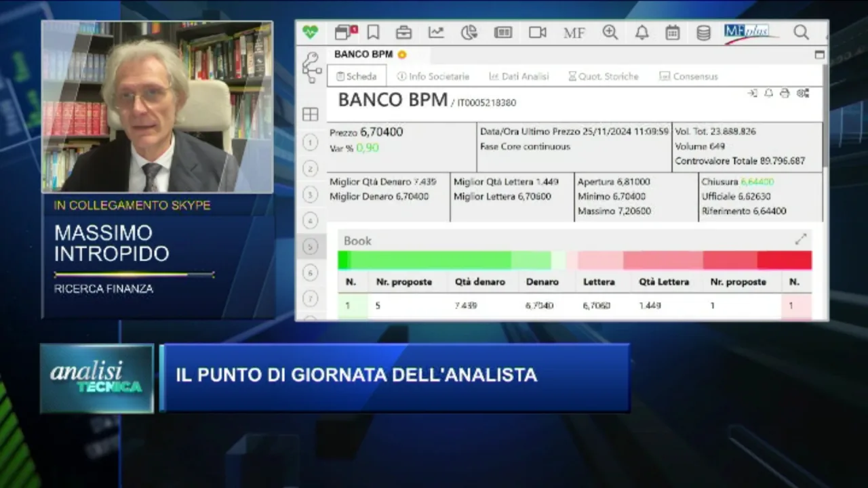868x488 pixels.
Task: Select sidebar workspace number 5
Action: [311, 247]
